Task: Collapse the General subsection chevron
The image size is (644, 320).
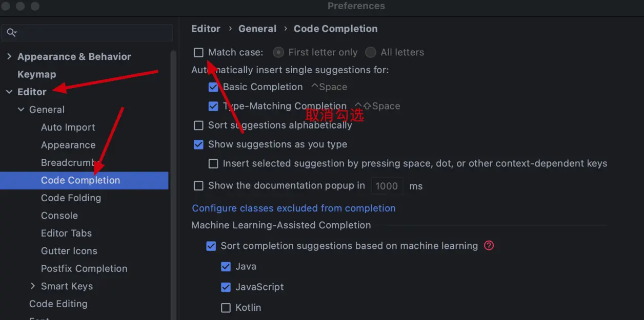Action: click(x=21, y=110)
